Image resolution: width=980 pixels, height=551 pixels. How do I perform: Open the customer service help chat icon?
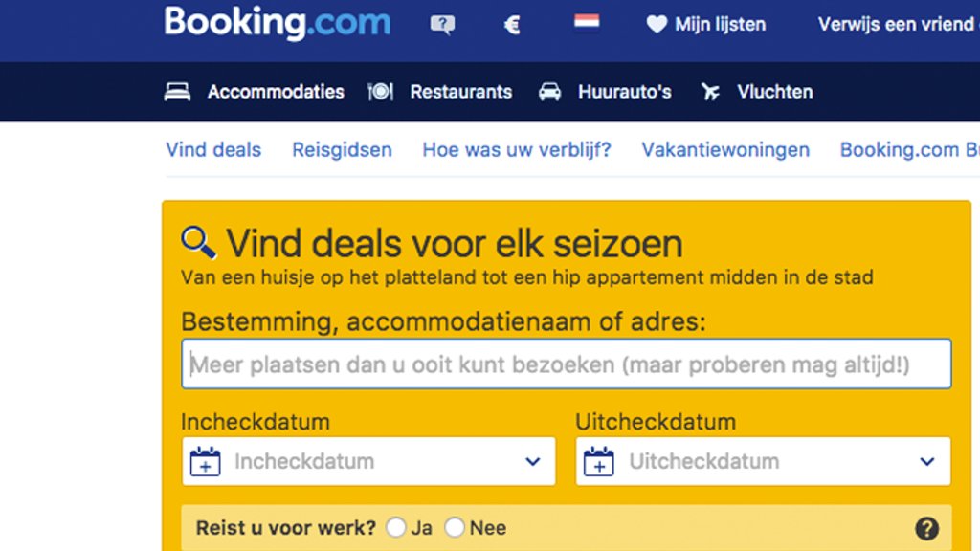tap(442, 25)
